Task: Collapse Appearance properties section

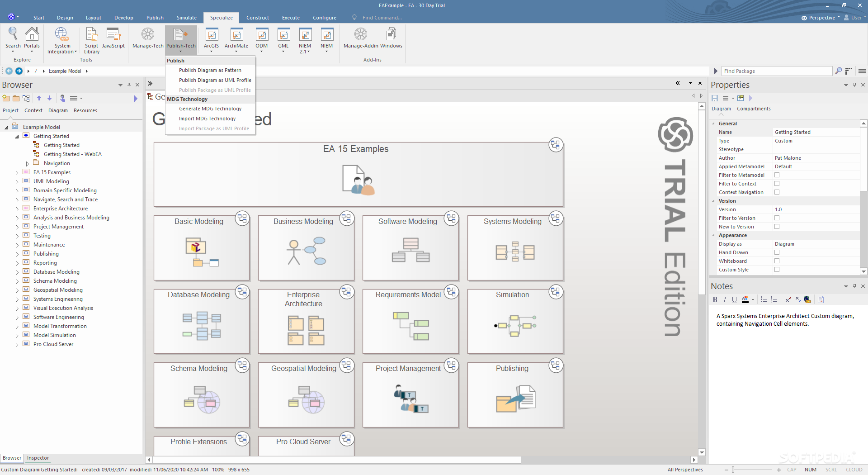Action: [713, 235]
